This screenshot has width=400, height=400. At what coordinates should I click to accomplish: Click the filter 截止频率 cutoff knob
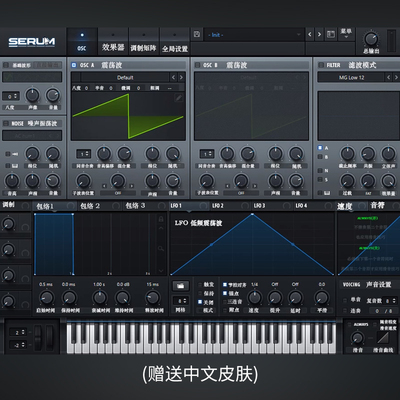tap(347, 154)
